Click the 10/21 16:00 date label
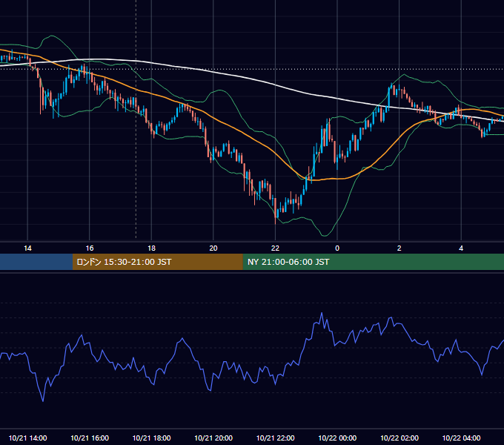This screenshot has height=445, width=504. [90, 438]
